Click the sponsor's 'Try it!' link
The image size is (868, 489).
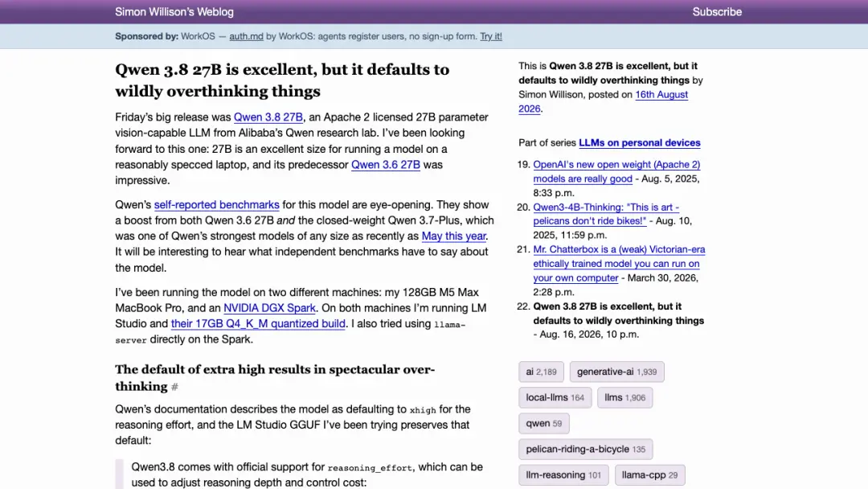491,36
